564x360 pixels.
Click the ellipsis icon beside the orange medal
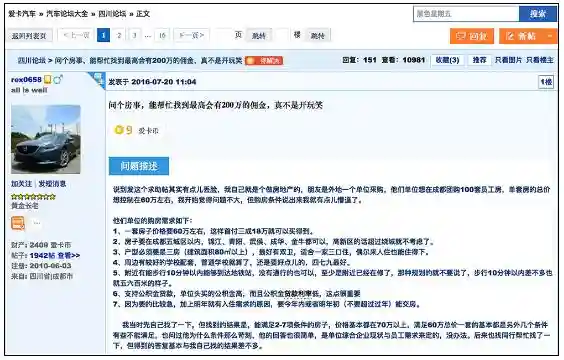36,223
